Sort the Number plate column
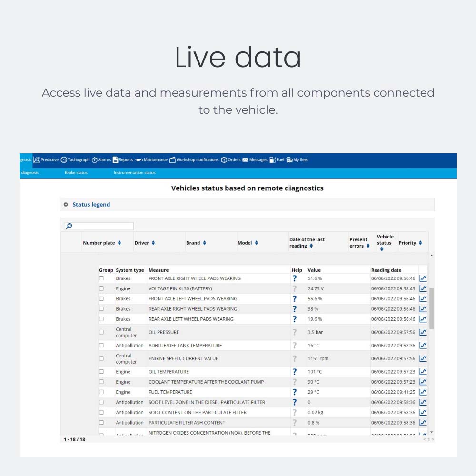 click(x=119, y=242)
